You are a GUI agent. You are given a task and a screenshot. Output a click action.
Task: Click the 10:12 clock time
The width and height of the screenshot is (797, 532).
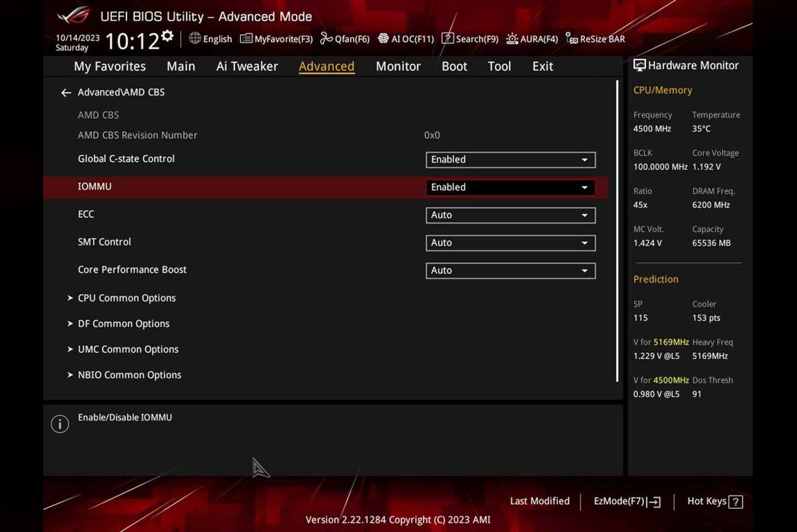[x=133, y=41]
